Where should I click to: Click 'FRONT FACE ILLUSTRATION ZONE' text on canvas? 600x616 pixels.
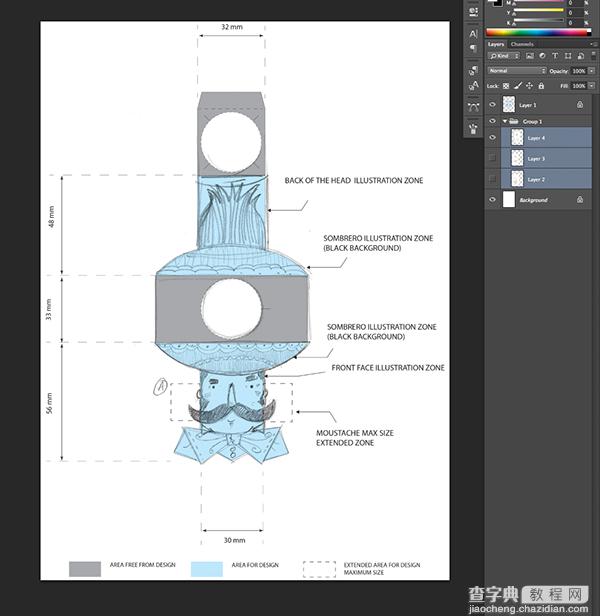tap(388, 368)
